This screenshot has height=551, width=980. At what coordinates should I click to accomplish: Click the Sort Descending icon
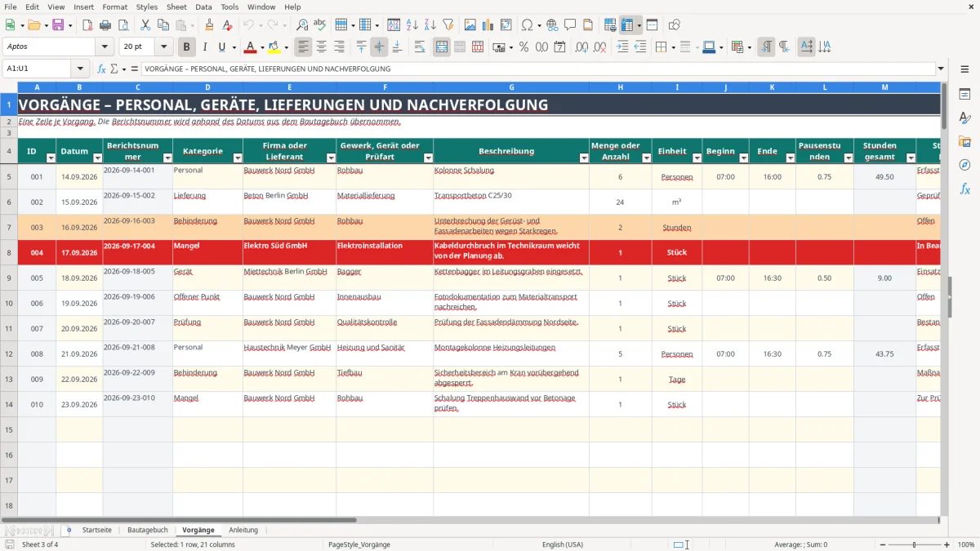click(430, 25)
